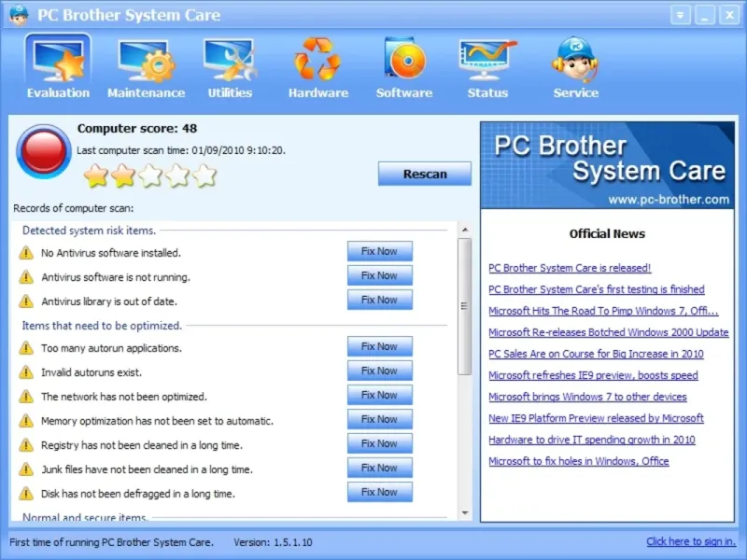Click warning icon beside No Antivirus software installed

[26, 252]
